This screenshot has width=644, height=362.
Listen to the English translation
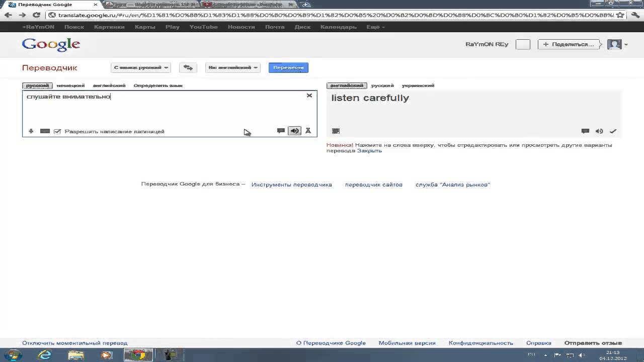click(x=599, y=131)
